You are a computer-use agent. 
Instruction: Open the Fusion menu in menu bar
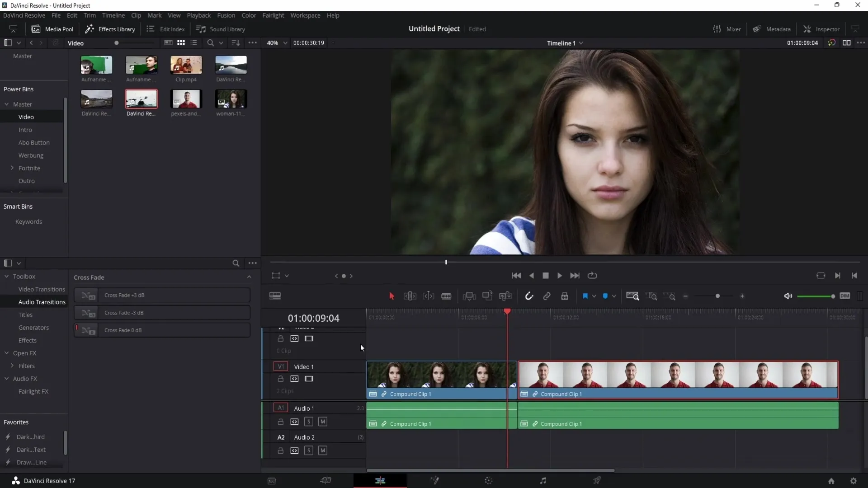[x=225, y=15]
